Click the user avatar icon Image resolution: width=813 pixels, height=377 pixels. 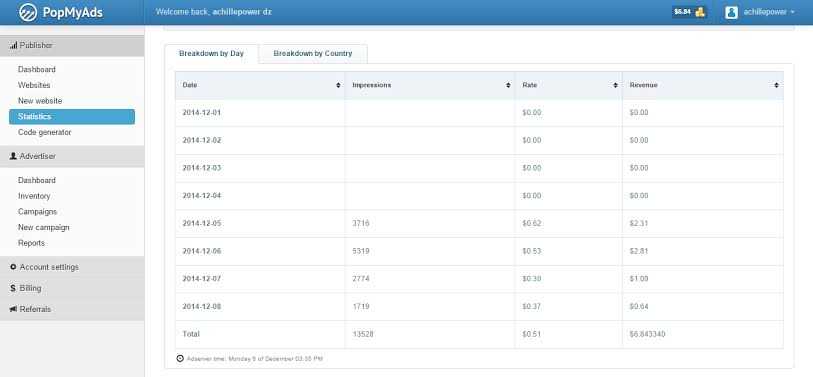[731, 12]
